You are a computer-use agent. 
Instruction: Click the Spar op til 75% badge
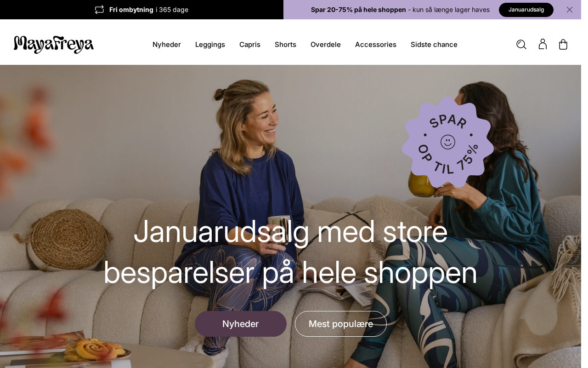click(448, 142)
